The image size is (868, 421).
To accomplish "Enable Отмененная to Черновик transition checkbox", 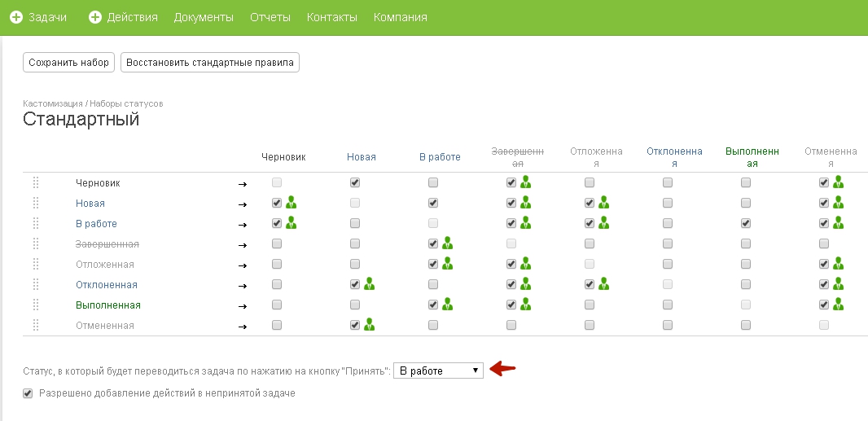I will (x=277, y=325).
